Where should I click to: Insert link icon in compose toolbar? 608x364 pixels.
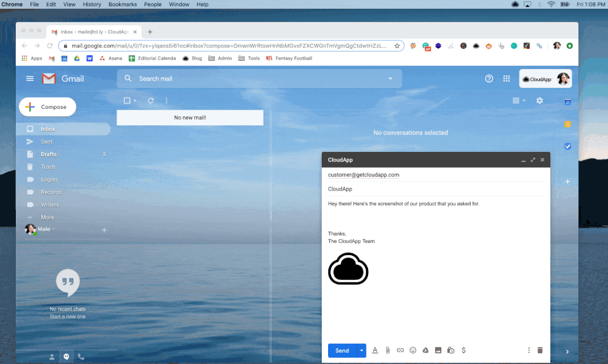400,350
